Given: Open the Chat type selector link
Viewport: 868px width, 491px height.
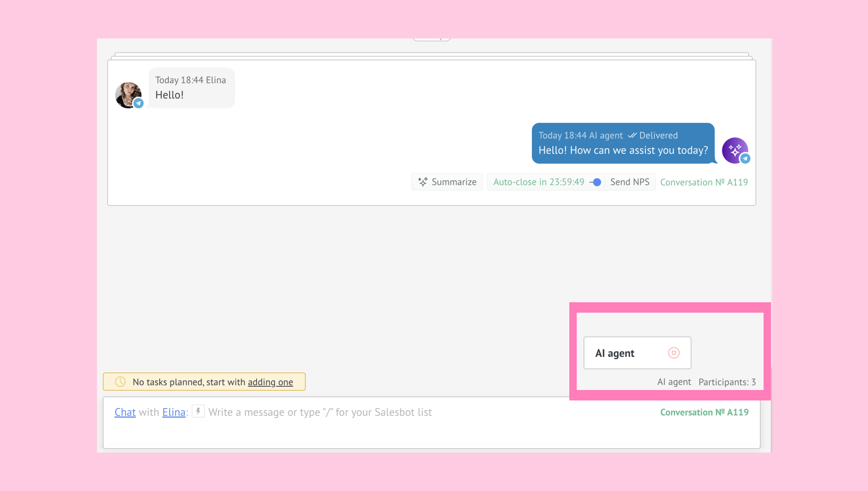Looking at the screenshot, I should click(x=125, y=412).
